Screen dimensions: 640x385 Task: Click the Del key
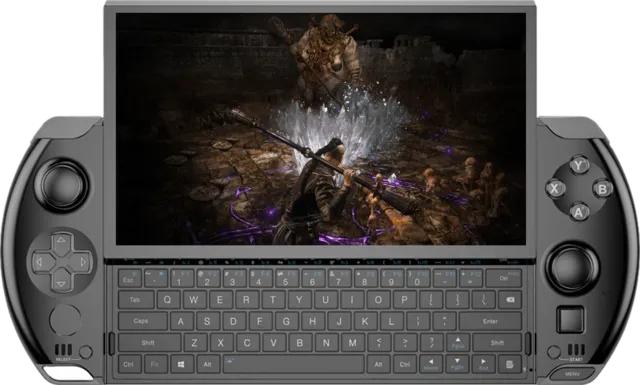(x=504, y=279)
